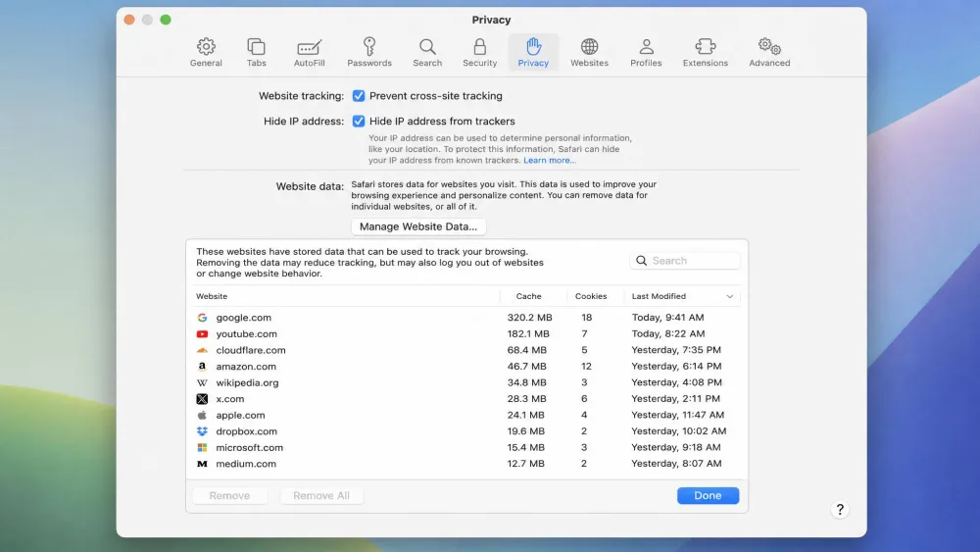Image resolution: width=980 pixels, height=552 pixels.
Task: Click the Cloudflare favicon in the list
Action: [202, 350]
